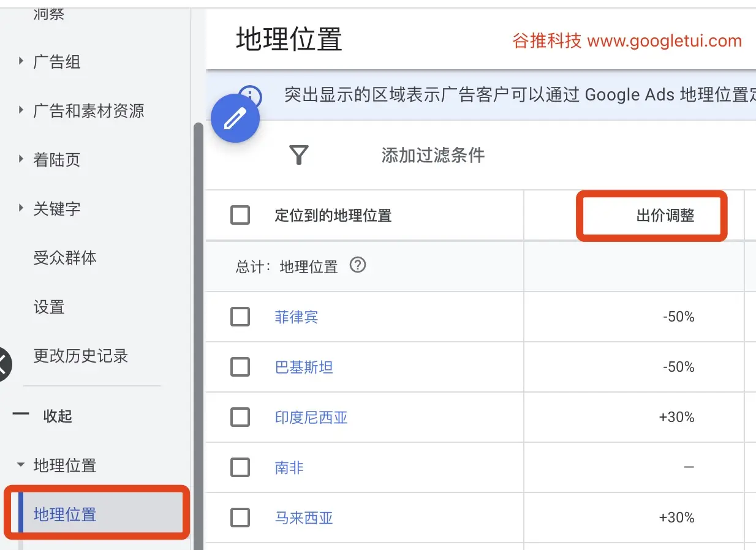Open the 南非 location link
The width and height of the screenshot is (756, 550).
click(289, 468)
